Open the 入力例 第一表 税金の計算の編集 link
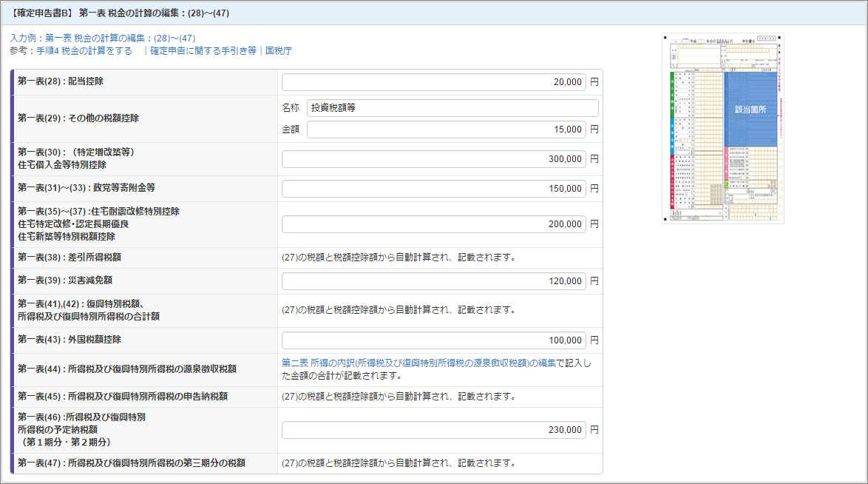This screenshot has height=484, width=868. click(x=103, y=38)
